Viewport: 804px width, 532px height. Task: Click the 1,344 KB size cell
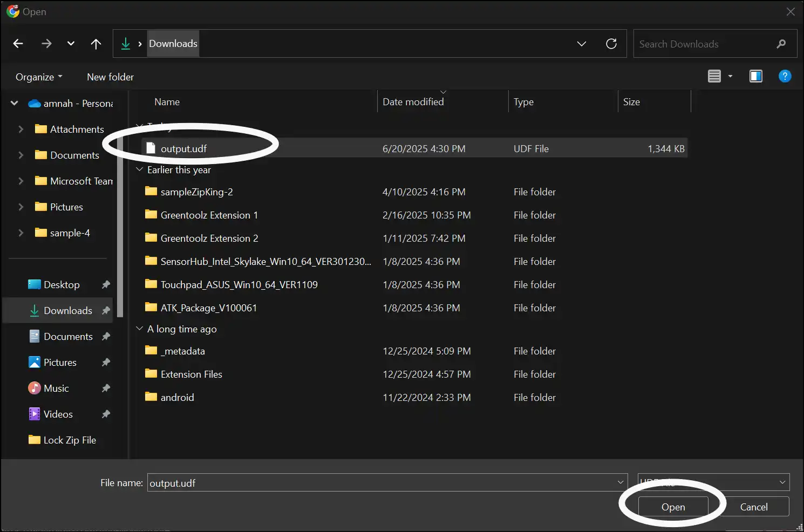click(x=666, y=148)
